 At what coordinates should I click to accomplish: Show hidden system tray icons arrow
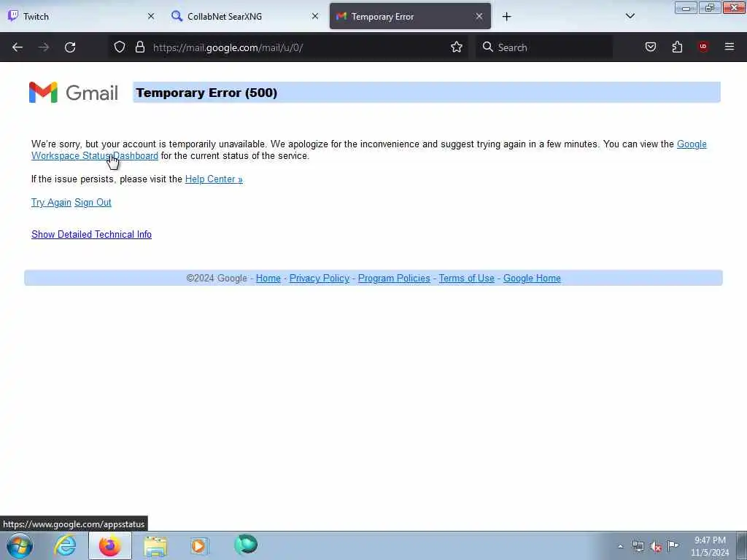pos(620,547)
